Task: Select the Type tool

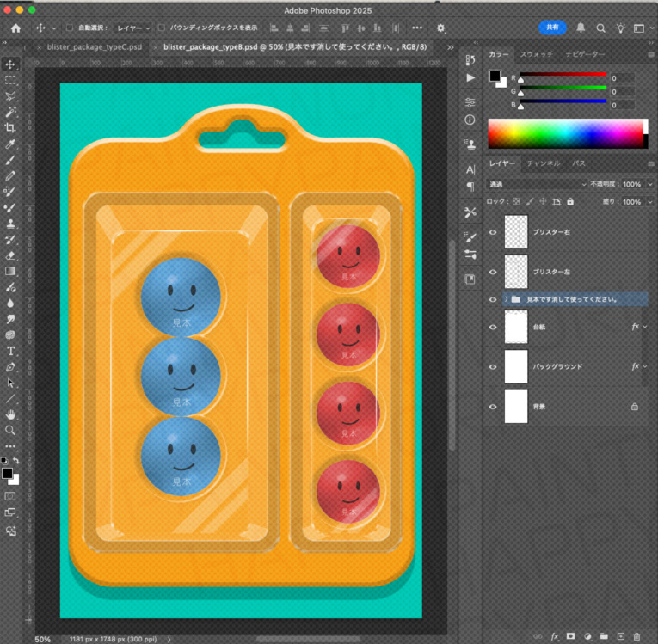Action: [x=11, y=351]
